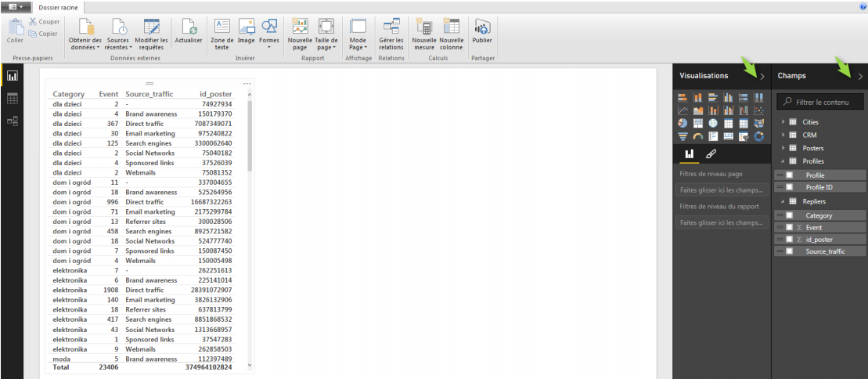Image resolution: width=868 pixels, height=379 pixels.
Task: Add a Nouvelle page to the report
Action: click(x=300, y=28)
